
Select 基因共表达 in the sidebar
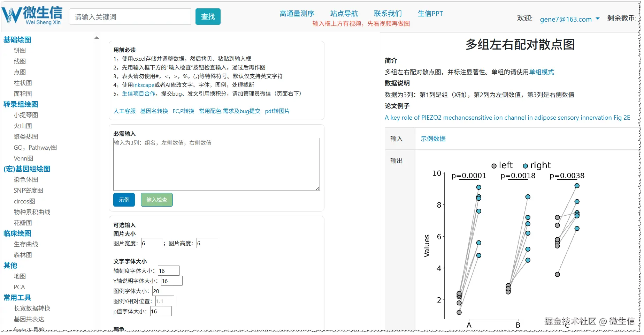pyautogui.click(x=29, y=319)
